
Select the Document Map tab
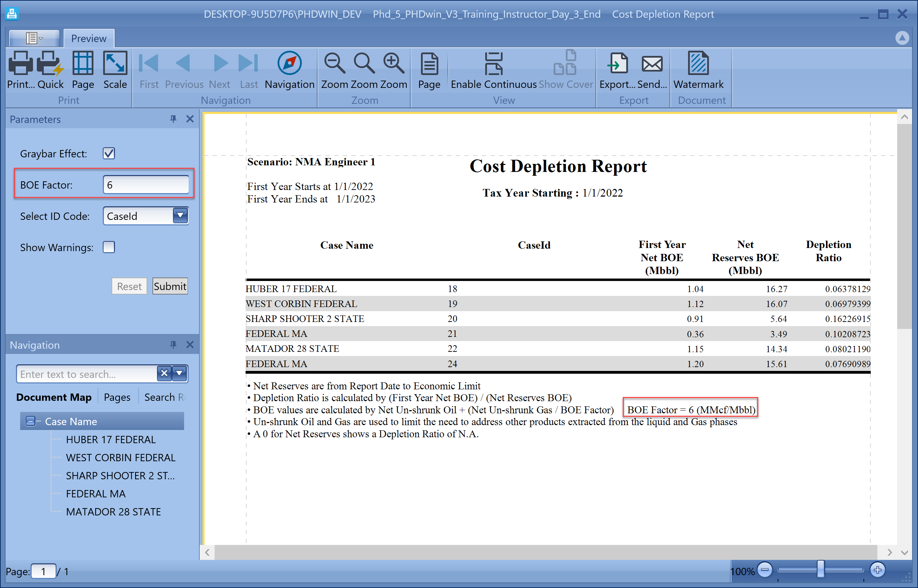53,397
